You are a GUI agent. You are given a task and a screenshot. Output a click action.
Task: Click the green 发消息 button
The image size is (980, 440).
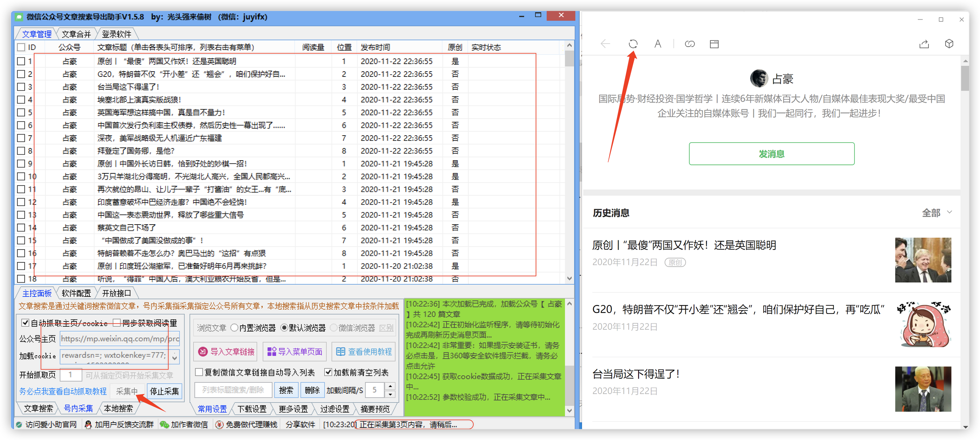point(771,154)
